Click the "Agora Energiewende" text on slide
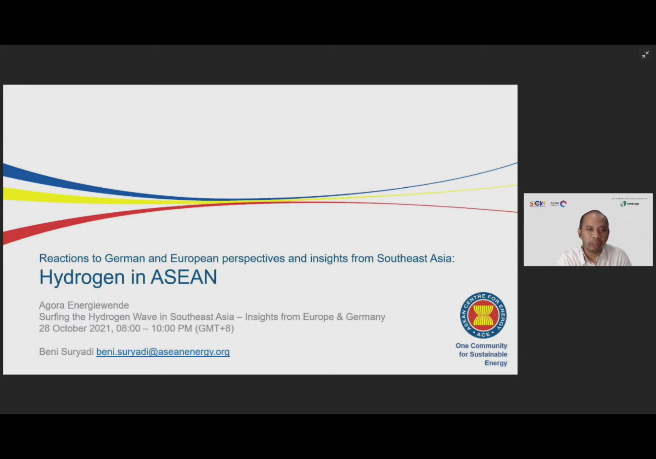Viewport: 656px width, 459px height. [84, 305]
